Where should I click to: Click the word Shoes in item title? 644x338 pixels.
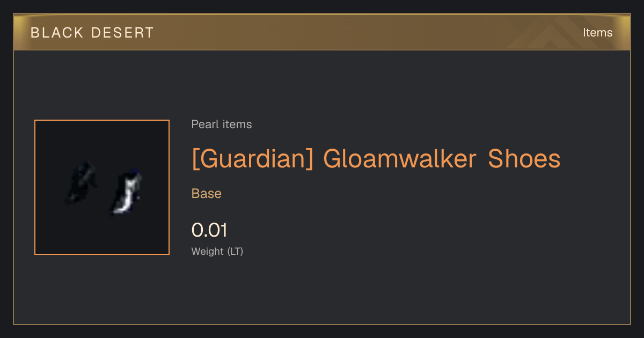click(524, 159)
